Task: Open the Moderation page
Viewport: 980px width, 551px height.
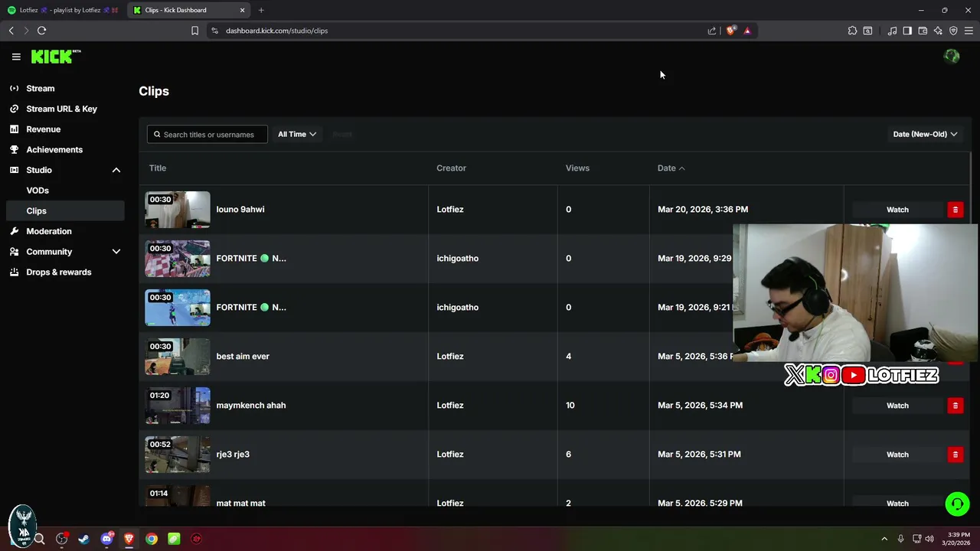Action: 49,231
